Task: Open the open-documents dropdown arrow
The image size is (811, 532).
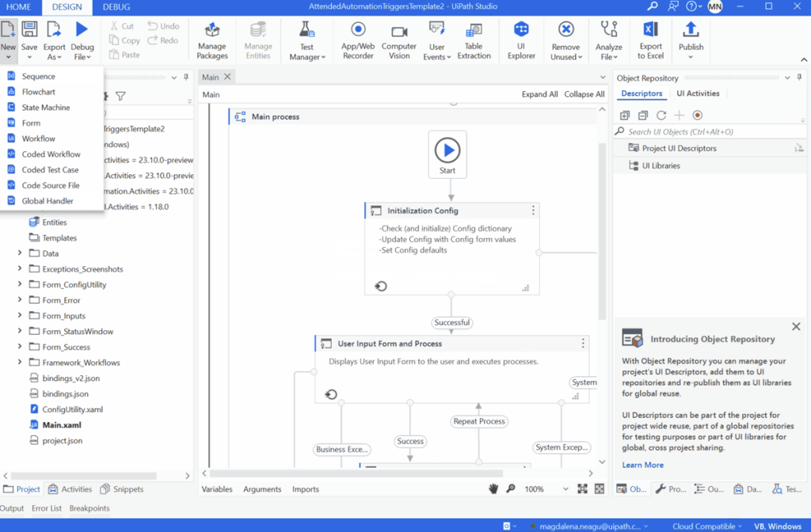Action: point(603,77)
